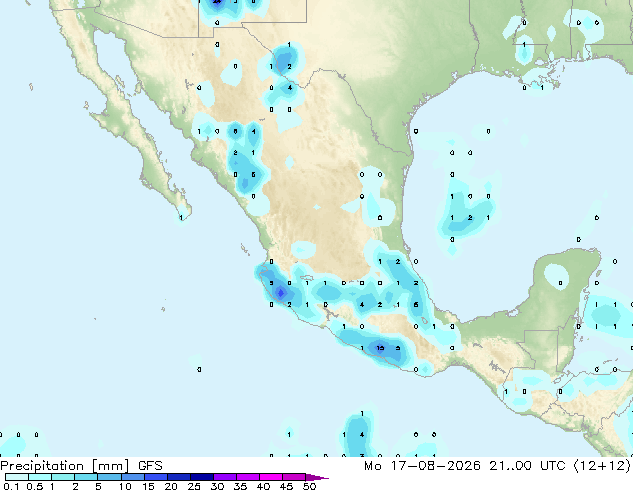This screenshot has width=634, height=490.
Task: Click the legend scale label '50'
Action: tap(309, 486)
